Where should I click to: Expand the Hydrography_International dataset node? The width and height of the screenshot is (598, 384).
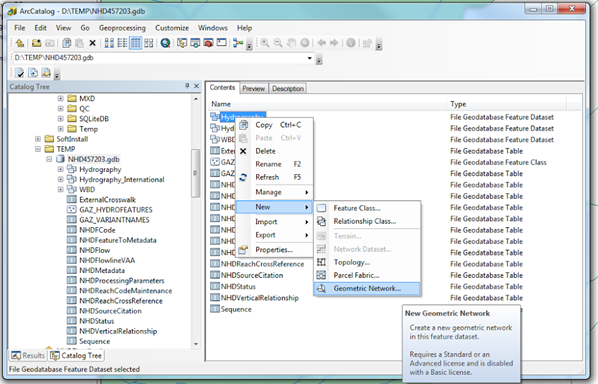(61, 179)
